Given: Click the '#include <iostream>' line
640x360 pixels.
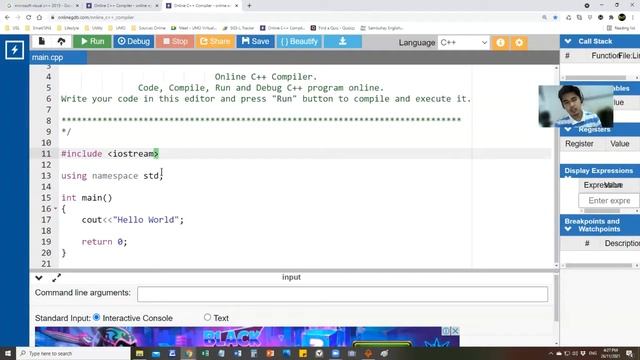Looking at the screenshot, I should [x=110, y=154].
